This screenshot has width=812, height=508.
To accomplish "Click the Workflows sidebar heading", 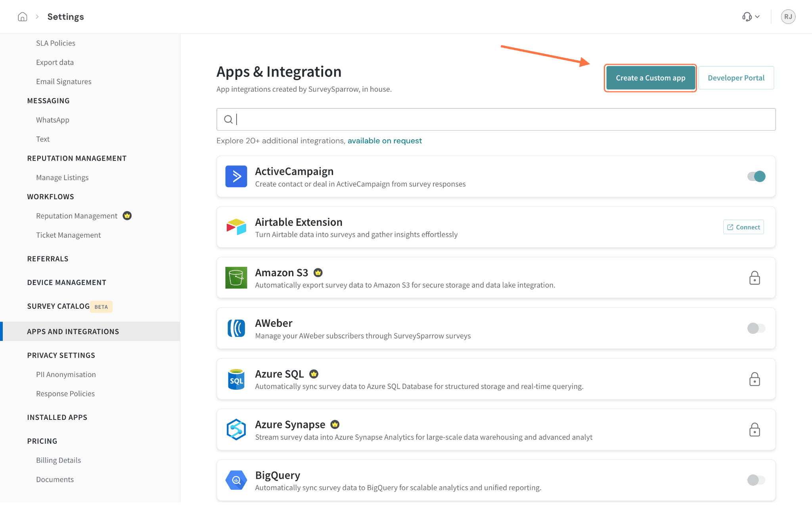I will tap(50, 197).
